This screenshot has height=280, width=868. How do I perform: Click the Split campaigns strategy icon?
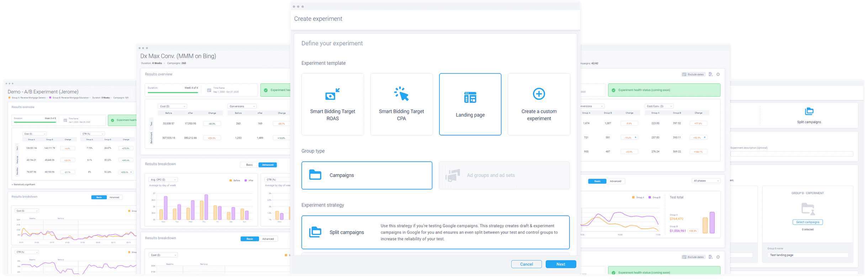click(x=315, y=232)
